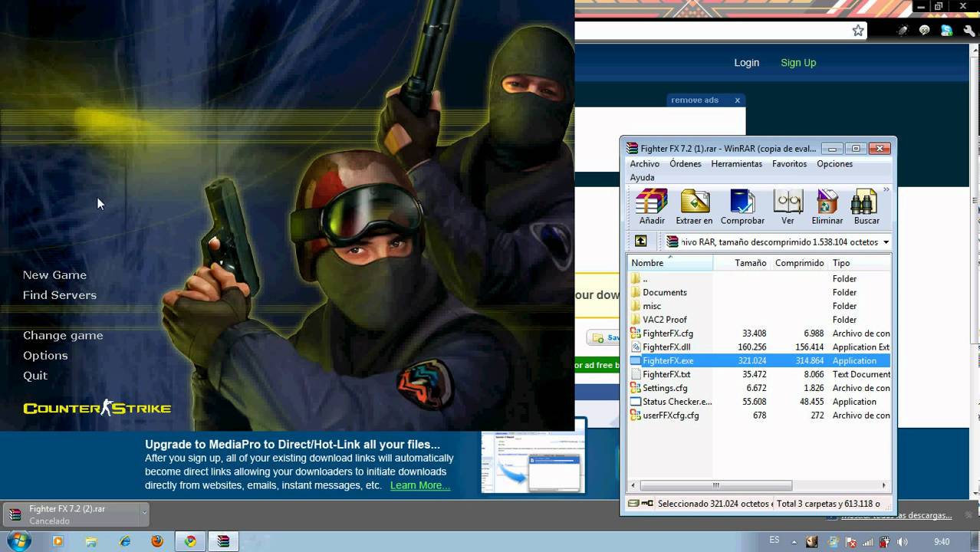Start a New Game in Counter-Strike

point(54,275)
